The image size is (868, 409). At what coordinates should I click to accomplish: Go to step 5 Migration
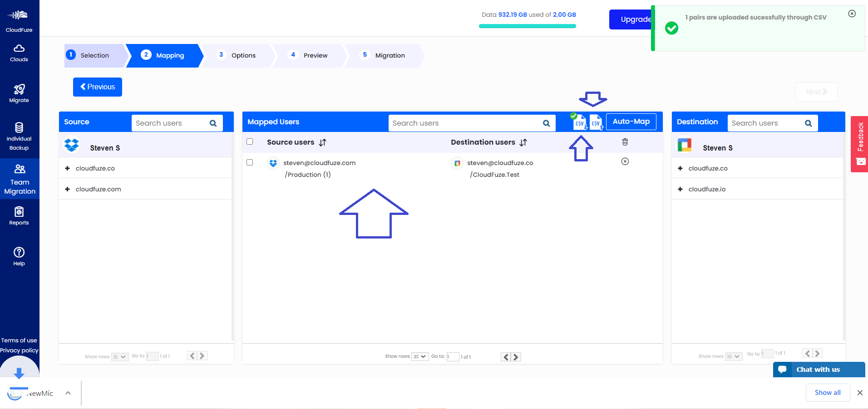pyautogui.click(x=384, y=55)
